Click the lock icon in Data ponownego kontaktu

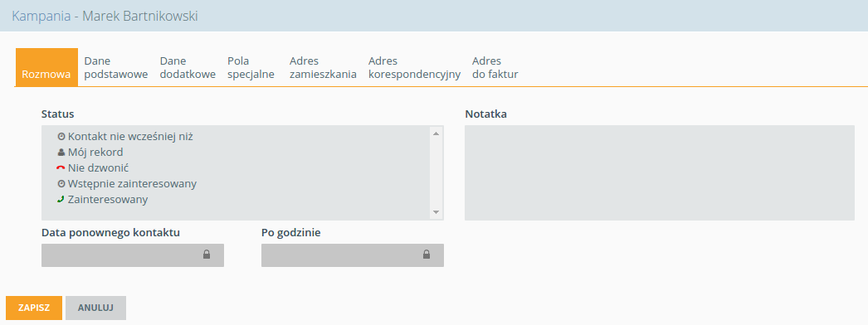tap(207, 255)
